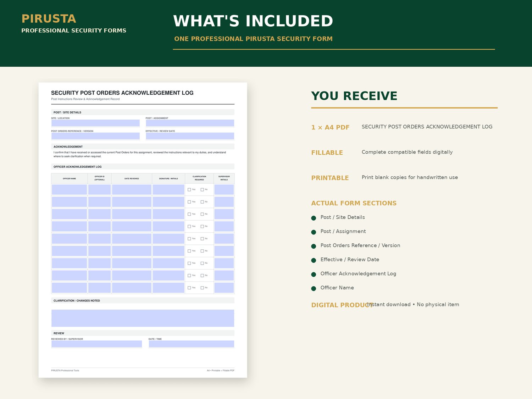Click the first Date Reviewed cell
The image size is (532, 399).
point(132,189)
